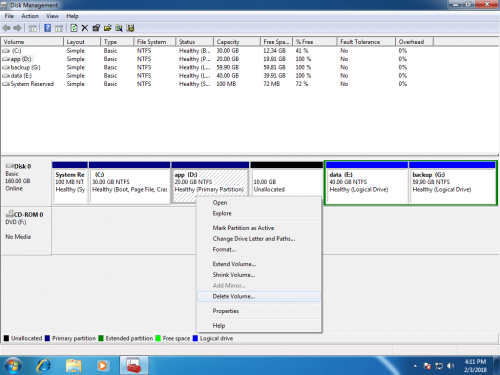
Task: Click the Free space legend swatch
Action: coord(158,338)
